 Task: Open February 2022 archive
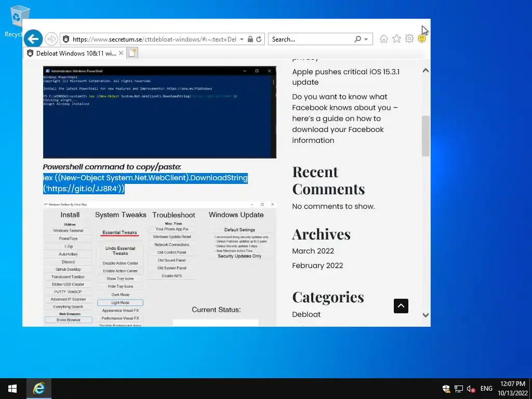317,265
